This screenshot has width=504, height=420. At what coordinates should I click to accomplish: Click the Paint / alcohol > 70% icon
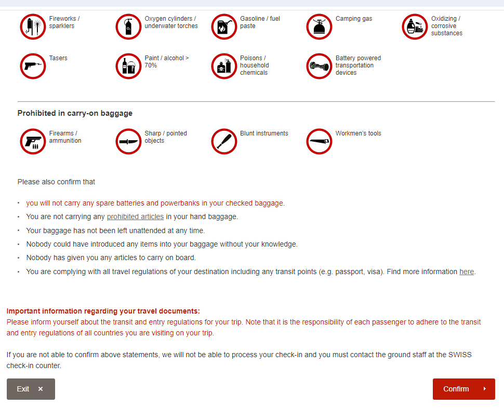128,66
